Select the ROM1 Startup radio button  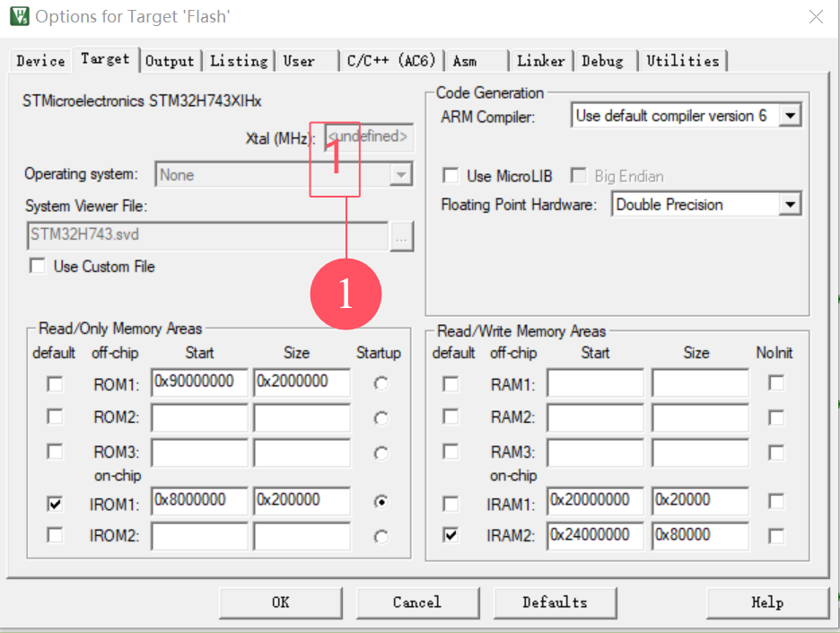point(381,384)
